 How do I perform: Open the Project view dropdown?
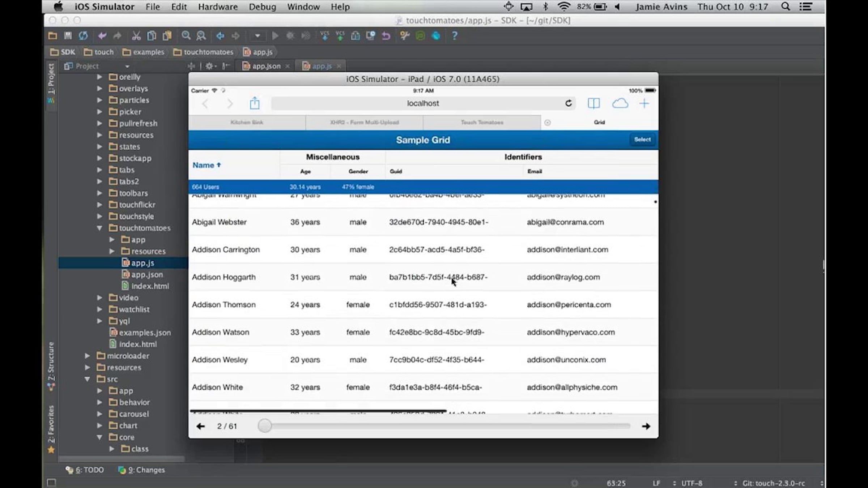pyautogui.click(x=127, y=67)
